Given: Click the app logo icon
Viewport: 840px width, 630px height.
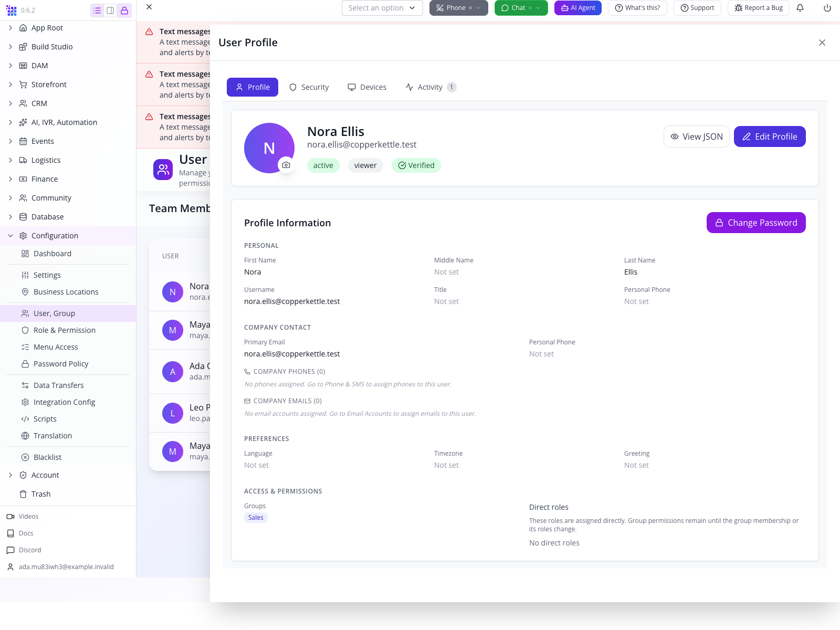Looking at the screenshot, I should (x=12, y=10).
